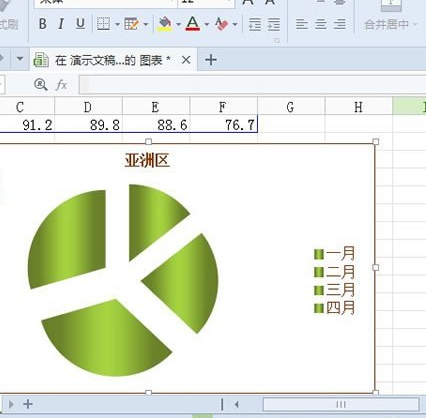Toggle Italic formatting
426x418 pixels.
[61, 24]
